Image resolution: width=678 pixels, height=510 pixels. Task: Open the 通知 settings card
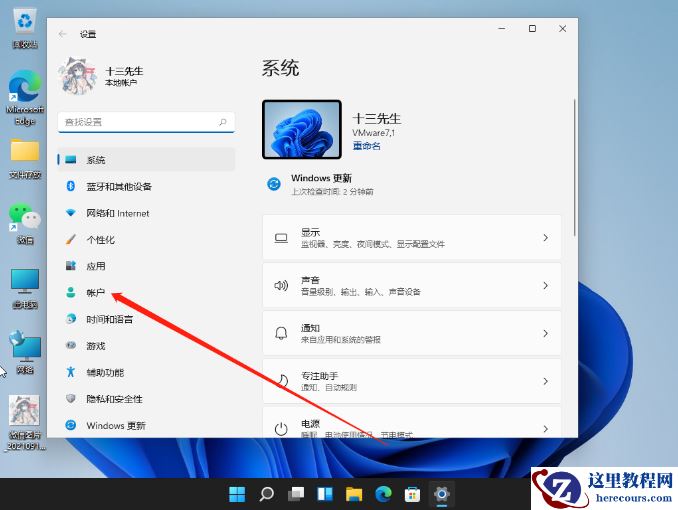pyautogui.click(x=412, y=333)
